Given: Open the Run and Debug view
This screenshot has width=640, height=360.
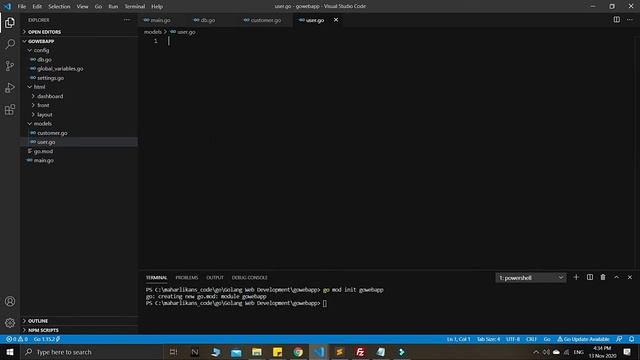Looking at the screenshot, I should [x=10, y=88].
